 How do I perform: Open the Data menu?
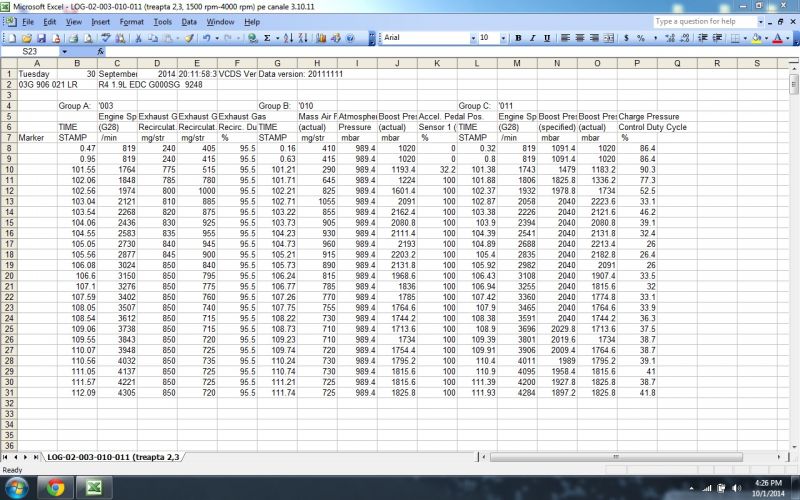click(189, 21)
